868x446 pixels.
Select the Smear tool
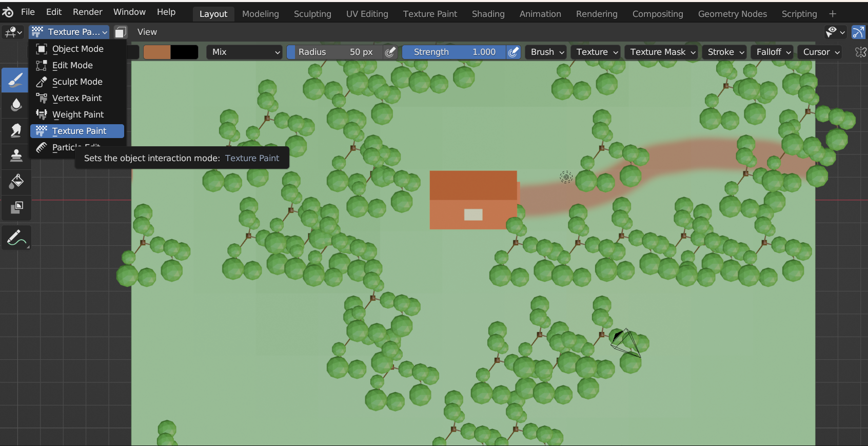15,130
